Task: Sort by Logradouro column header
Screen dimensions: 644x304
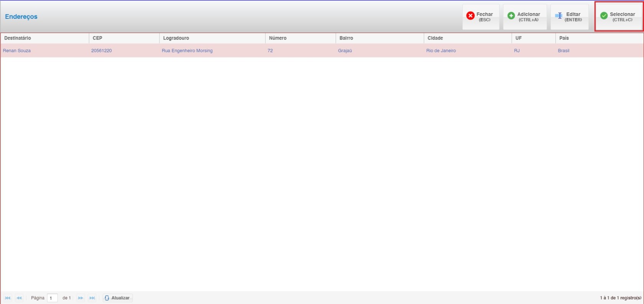Action: click(x=176, y=38)
